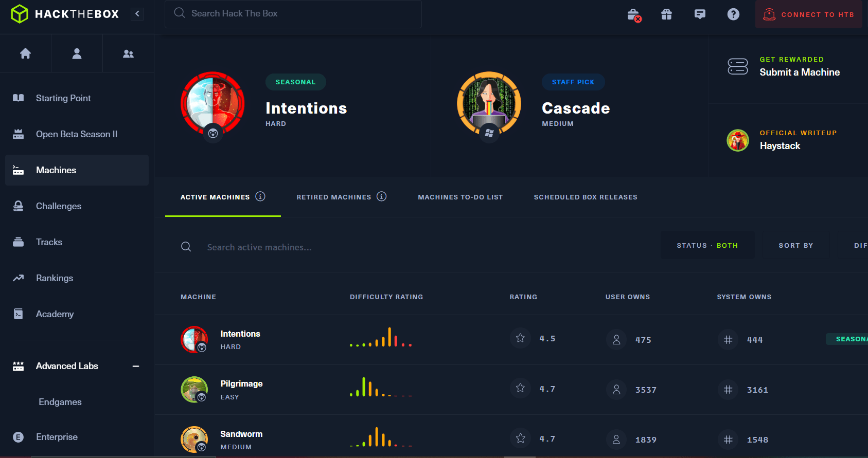This screenshot has width=868, height=458.
Task: Open the Status Both filter dropdown
Action: 707,245
